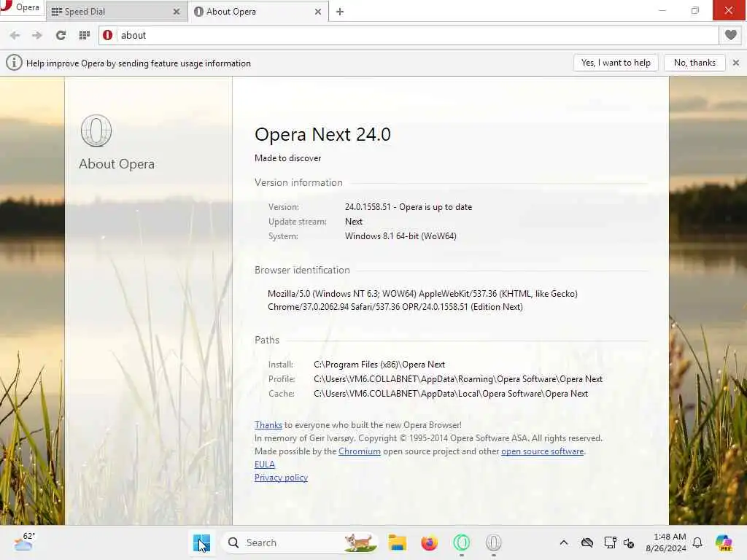Open File Explorer from taskbar

[397, 542]
